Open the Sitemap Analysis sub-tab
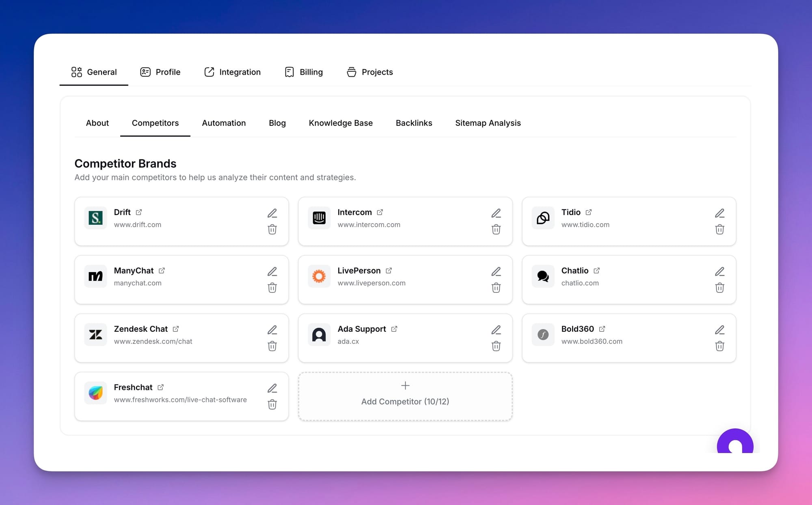 [x=488, y=123]
